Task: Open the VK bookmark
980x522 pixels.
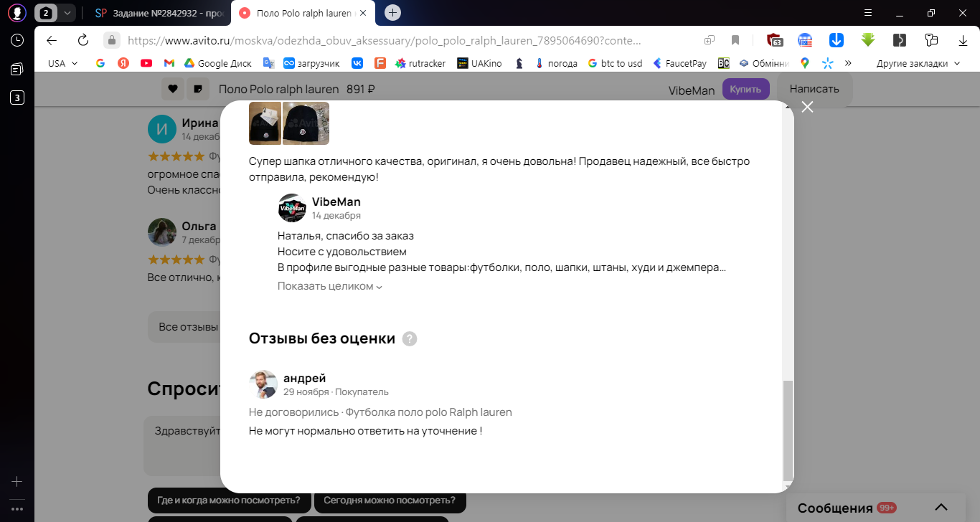Action: pyautogui.click(x=357, y=63)
